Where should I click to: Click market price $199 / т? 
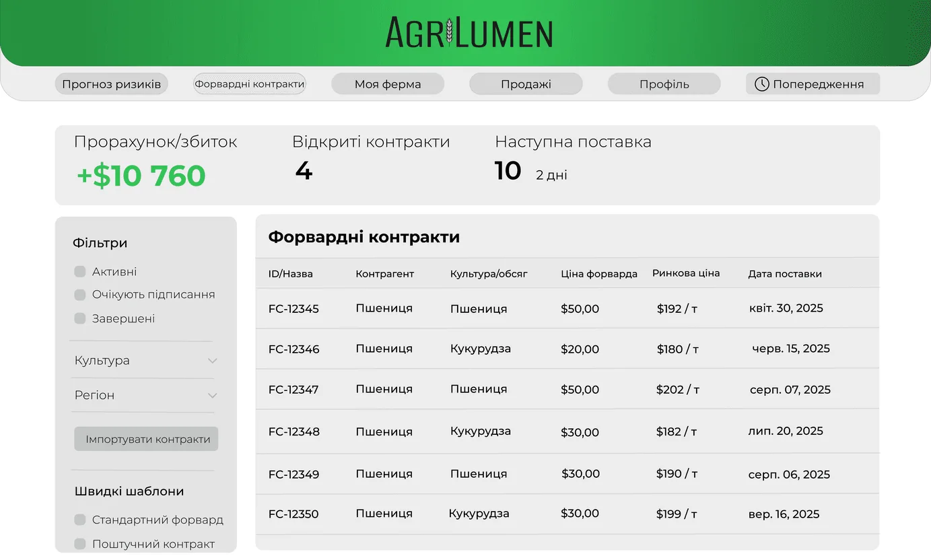pos(677,514)
